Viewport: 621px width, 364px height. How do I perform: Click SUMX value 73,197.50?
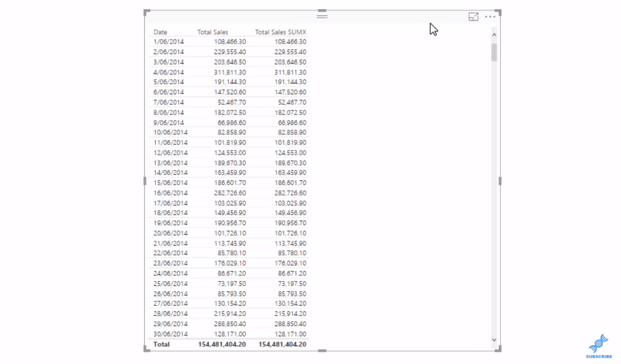pyautogui.click(x=292, y=283)
